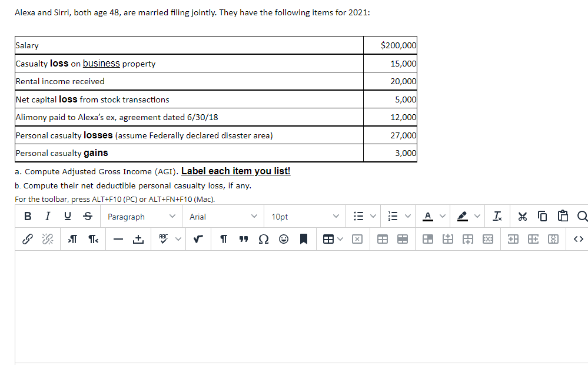The image size is (588, 365).
Task: Toggle underline formatting
Action: click(68, 216)
